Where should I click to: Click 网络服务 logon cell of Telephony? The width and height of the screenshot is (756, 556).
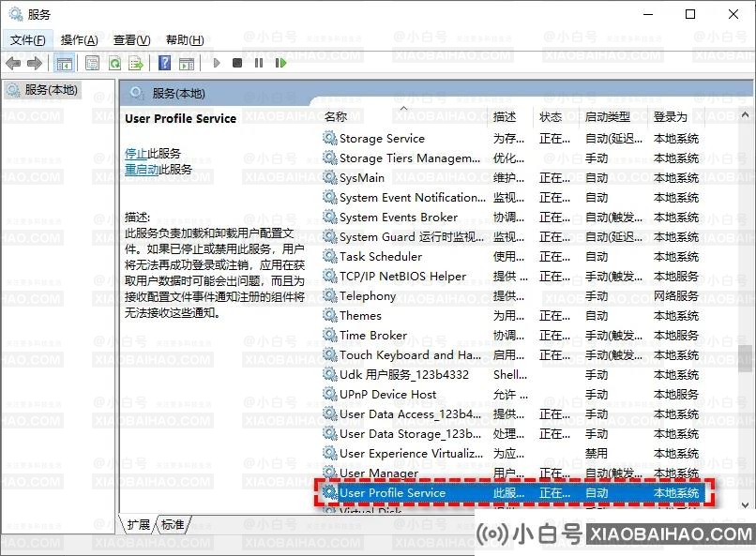pos(676,296)
